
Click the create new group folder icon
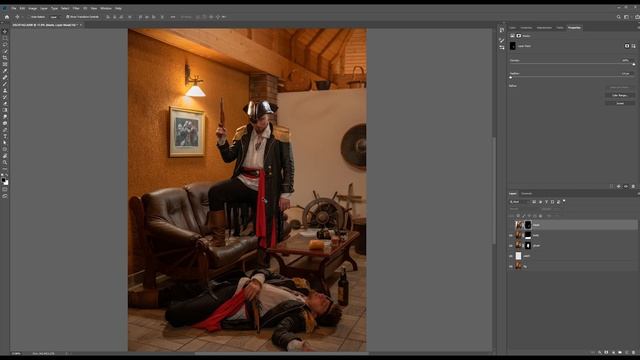pos(620,352)
